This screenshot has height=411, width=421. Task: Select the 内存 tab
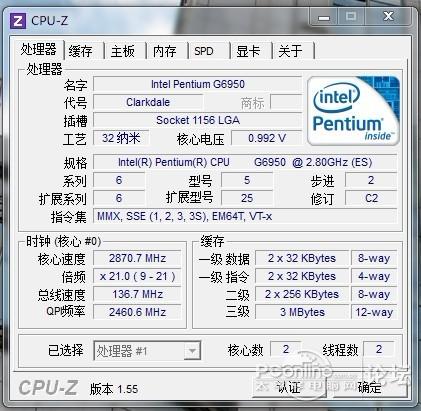(165, 51)
